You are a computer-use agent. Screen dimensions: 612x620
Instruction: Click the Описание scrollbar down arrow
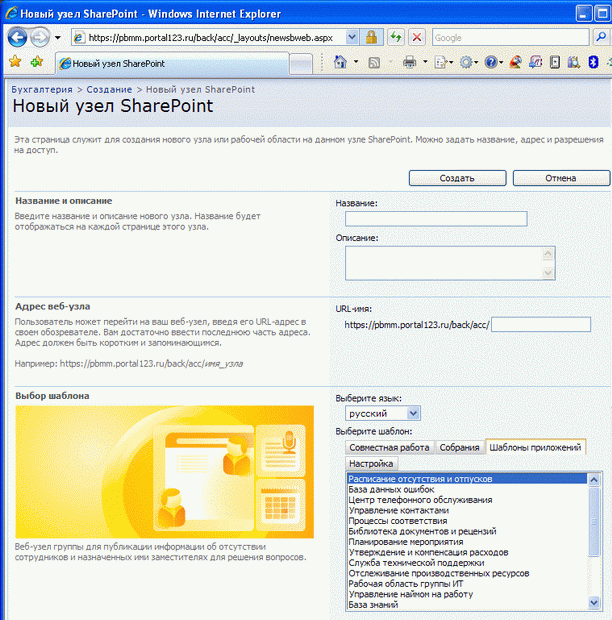(x=548, y=272)
